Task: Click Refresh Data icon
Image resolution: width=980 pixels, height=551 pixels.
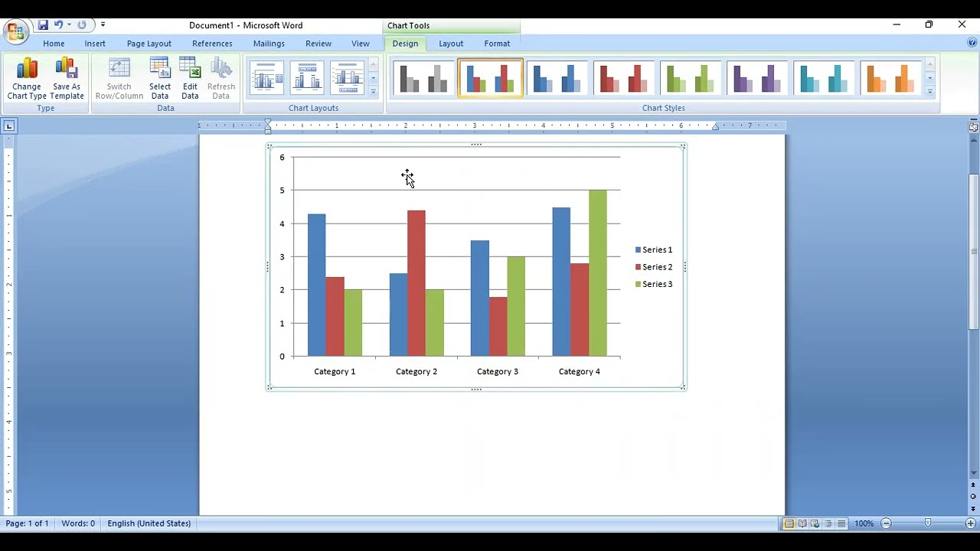Action: click(x=221, y=78)
